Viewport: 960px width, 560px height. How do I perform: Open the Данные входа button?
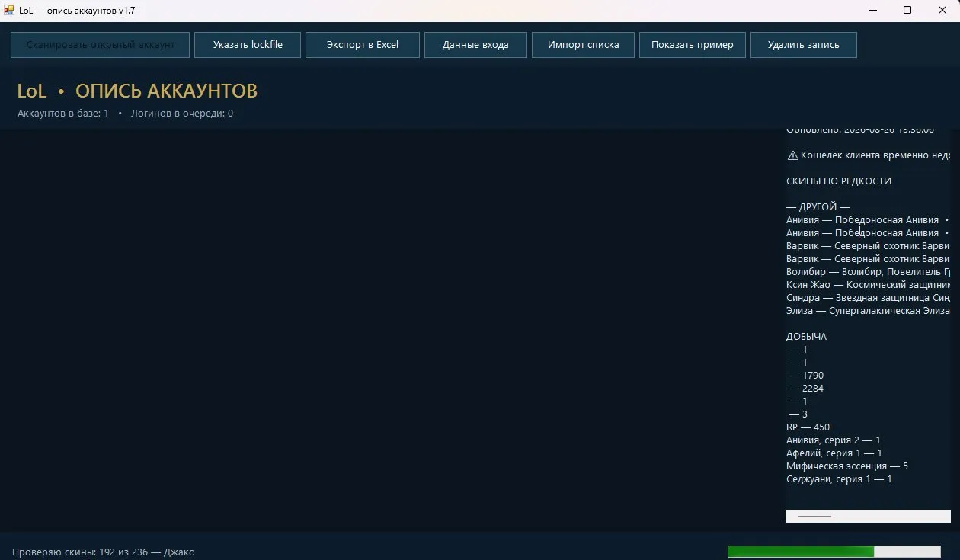pos(475,45)
